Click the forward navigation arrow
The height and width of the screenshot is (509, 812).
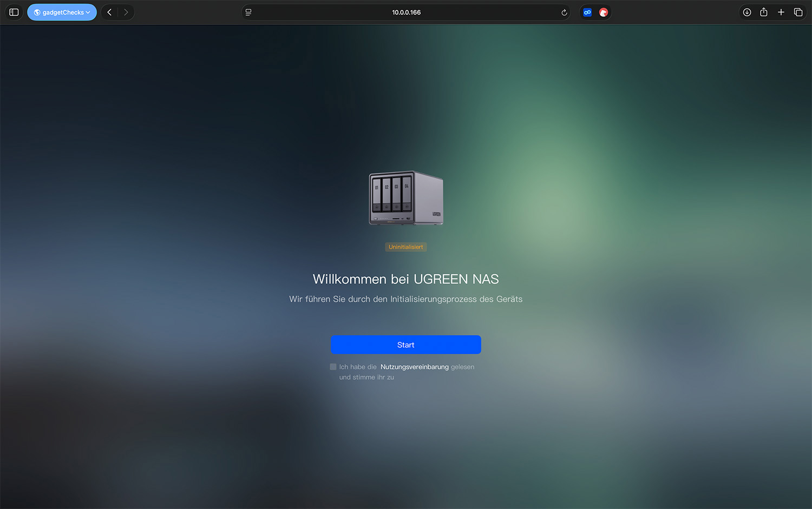point(126,12)
